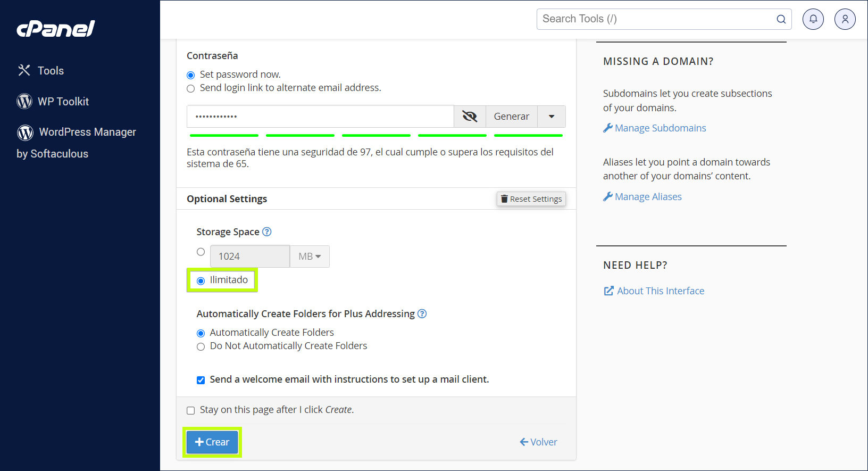Select the Ilimitado storage option
This screenshot has height=471, width=868.
click(201, 280)
